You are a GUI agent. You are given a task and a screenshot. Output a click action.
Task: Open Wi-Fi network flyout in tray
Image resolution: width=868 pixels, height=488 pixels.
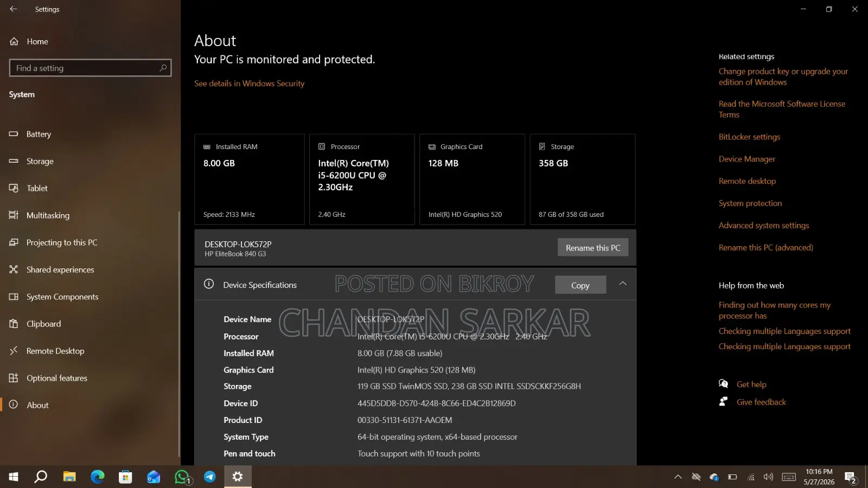coord(751,477)
